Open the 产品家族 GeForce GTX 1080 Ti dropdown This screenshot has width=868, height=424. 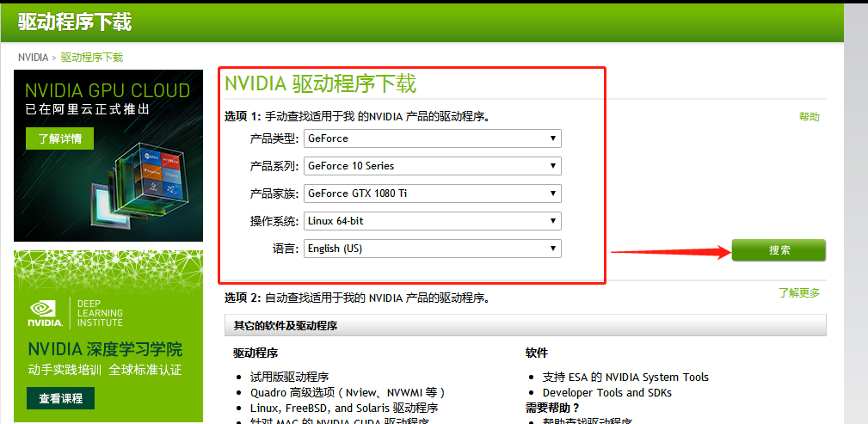(x=433, y=194)
